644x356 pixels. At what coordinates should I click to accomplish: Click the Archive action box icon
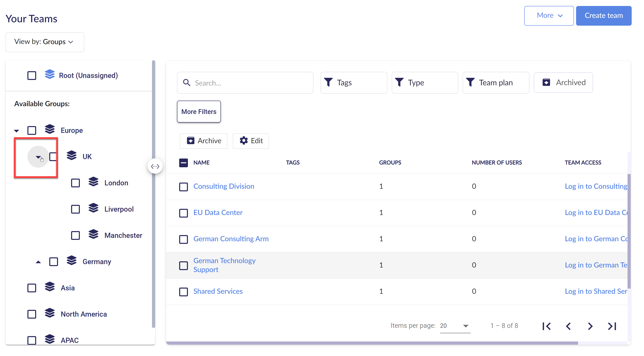(x=190, y=141)
